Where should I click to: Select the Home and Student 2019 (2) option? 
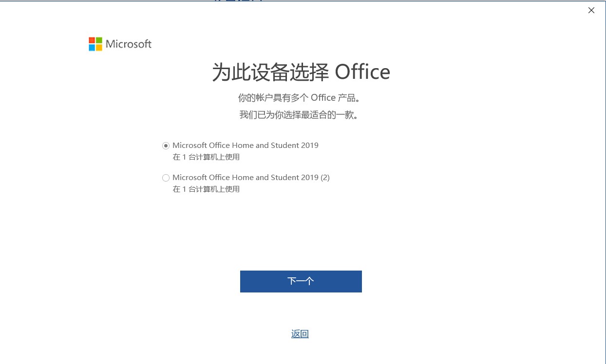pos(166,178)
